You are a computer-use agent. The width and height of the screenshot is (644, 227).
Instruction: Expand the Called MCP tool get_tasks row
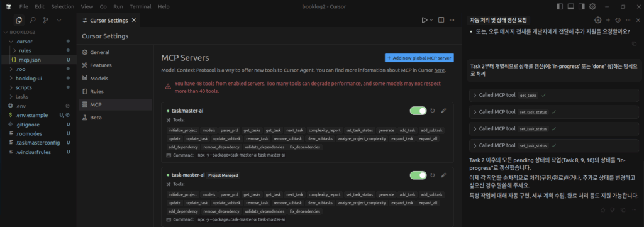[554, 95]
